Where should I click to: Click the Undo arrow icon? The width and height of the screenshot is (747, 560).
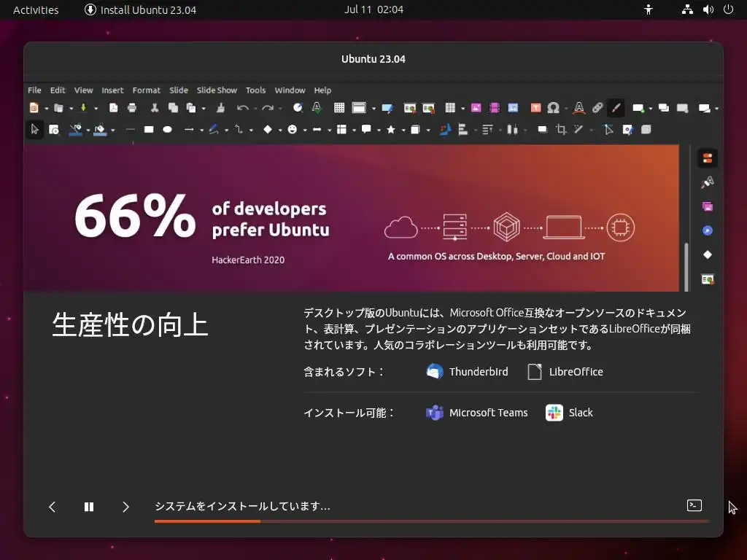point(242,108)
